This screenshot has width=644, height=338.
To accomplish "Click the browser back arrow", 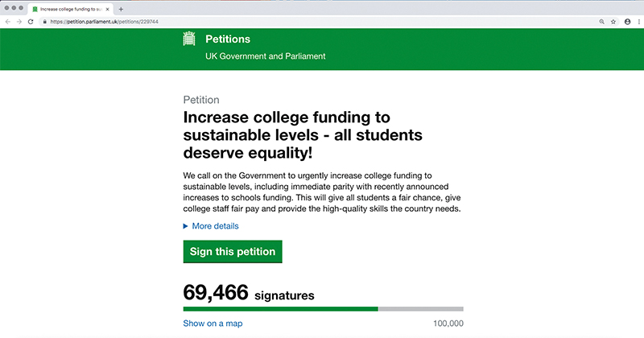I will [x=8, y=22].
